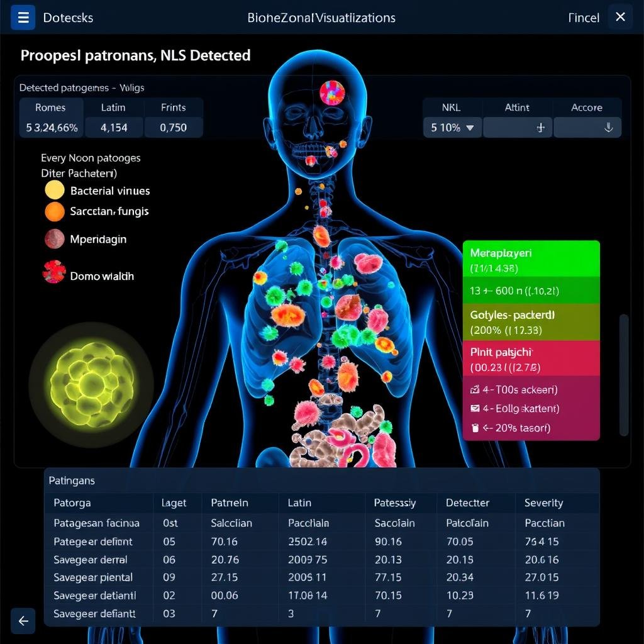Toggle the Sarcetan fungis orange legend marker
644x644 pixels.
pyautogui.click(x=55, y=212)
